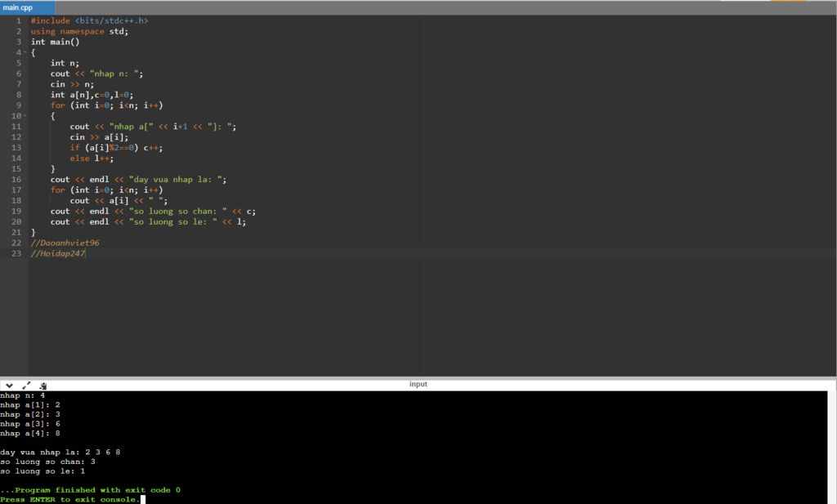Collapse the for loop block at line 10
The height and width of the screenshot is (504, 837).
click(25, 116)
